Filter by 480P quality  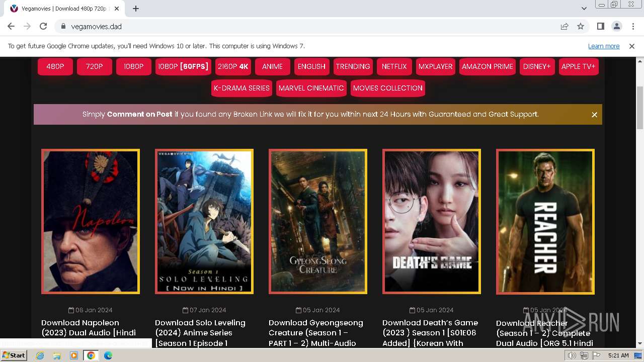coord(55,66)
